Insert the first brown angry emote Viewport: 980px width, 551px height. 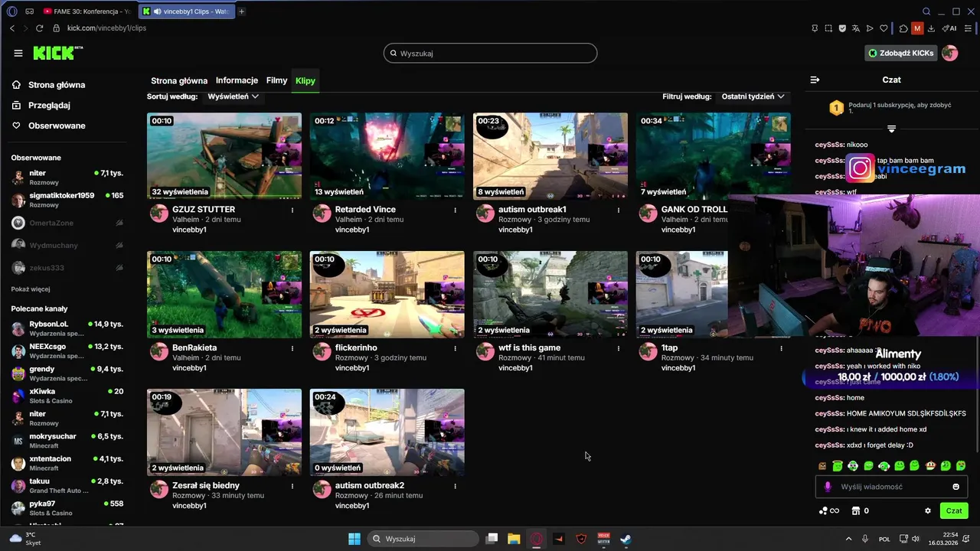[822, 465]
